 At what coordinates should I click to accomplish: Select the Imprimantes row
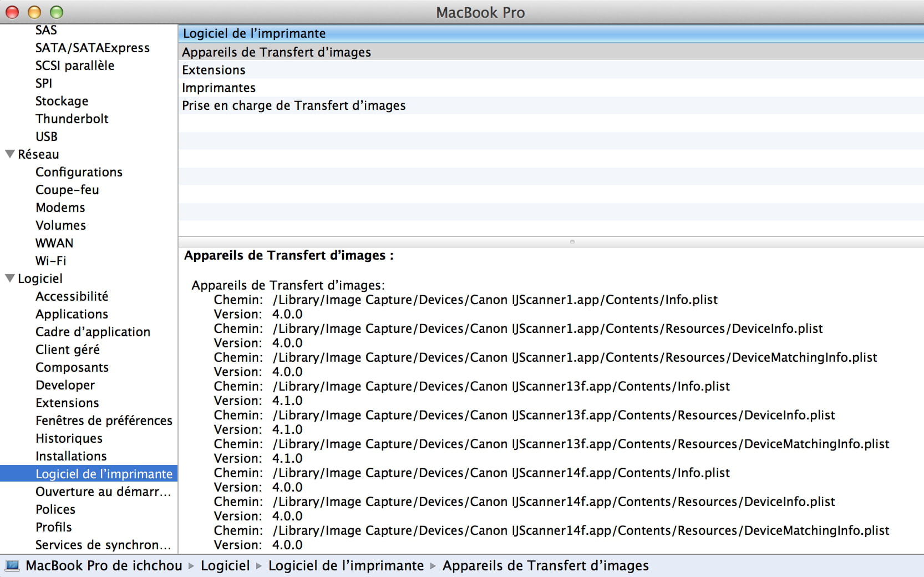(x=219, y=88)
